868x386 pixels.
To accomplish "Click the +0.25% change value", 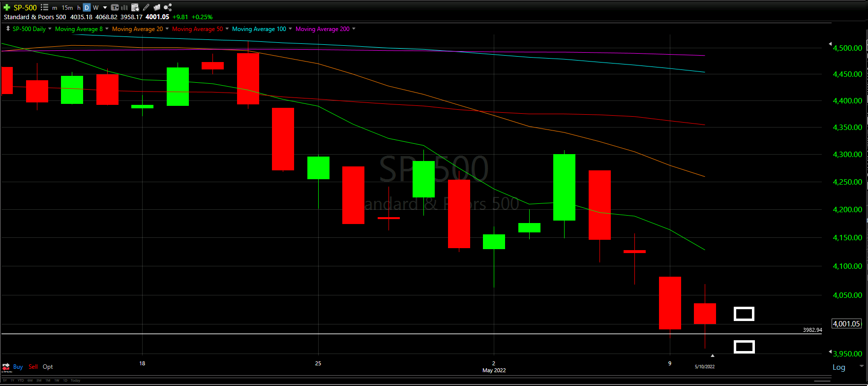I will point(202,17).
